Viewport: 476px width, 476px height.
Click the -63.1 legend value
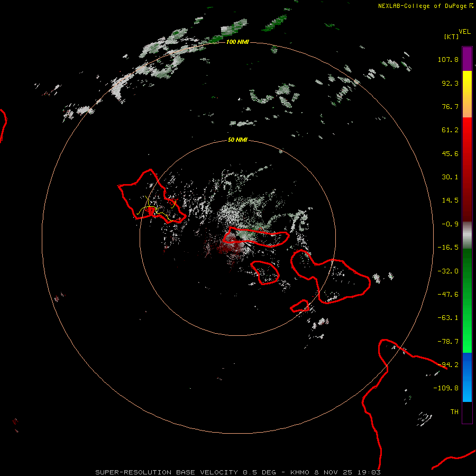click(448, 318)
